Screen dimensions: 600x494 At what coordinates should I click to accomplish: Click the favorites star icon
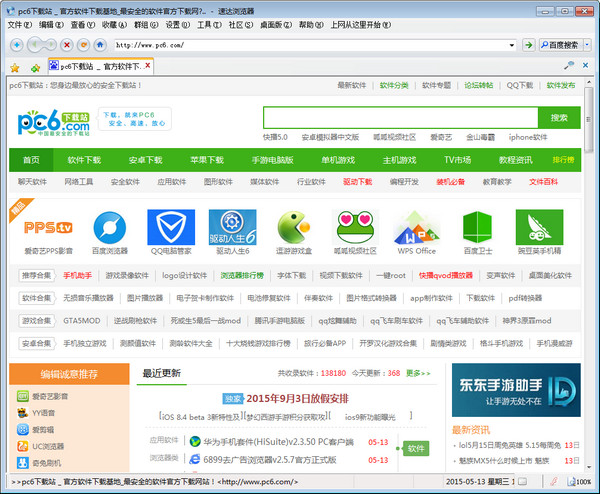coord(14,67)
